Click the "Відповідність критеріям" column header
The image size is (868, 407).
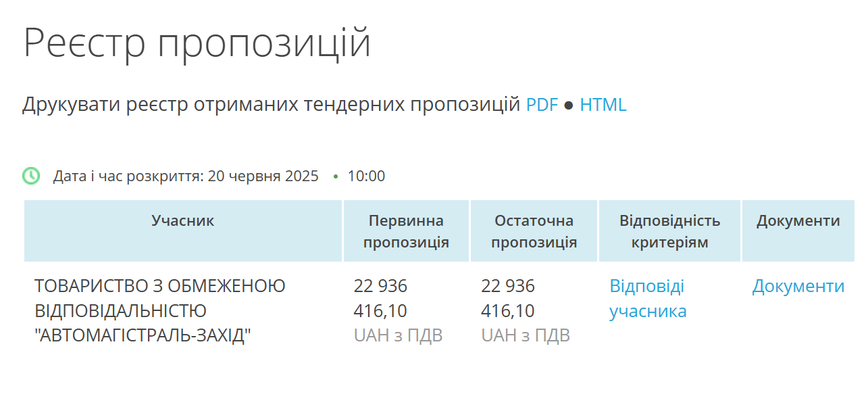coord(669,231)
